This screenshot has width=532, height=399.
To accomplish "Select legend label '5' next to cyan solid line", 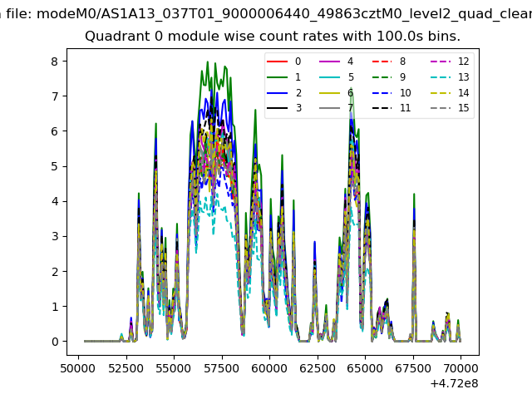I will coord(351,77).
